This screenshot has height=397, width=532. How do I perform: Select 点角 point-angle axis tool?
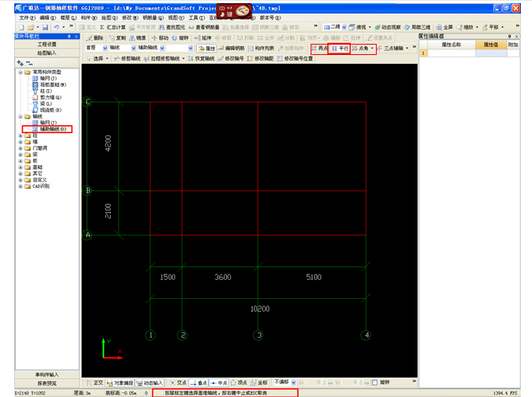(360, 48)
